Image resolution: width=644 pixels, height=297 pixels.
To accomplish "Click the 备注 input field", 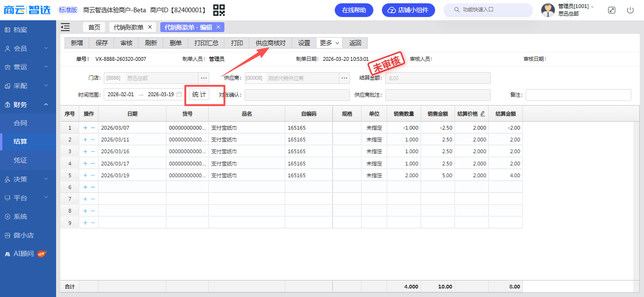I will [x=578, y=95].
